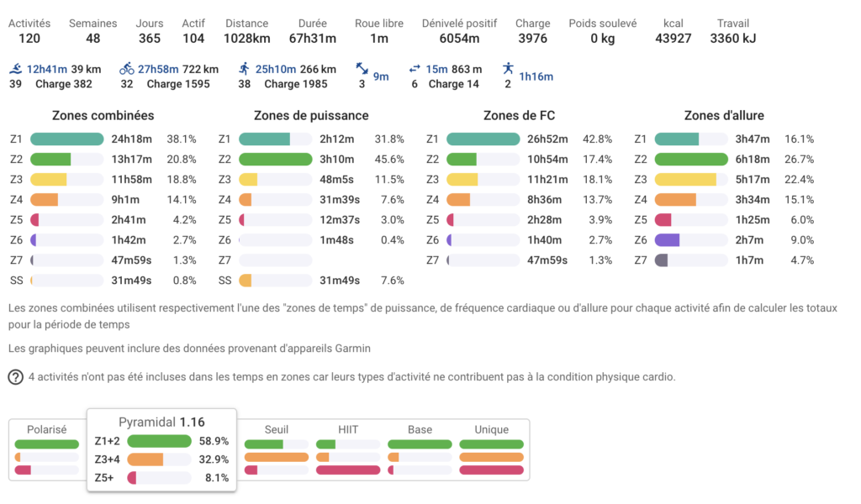Image resolution: width=861 pixels, height=504 pixels.
Task: Click the question mark help icon
Action: click(x=15, y=377)
